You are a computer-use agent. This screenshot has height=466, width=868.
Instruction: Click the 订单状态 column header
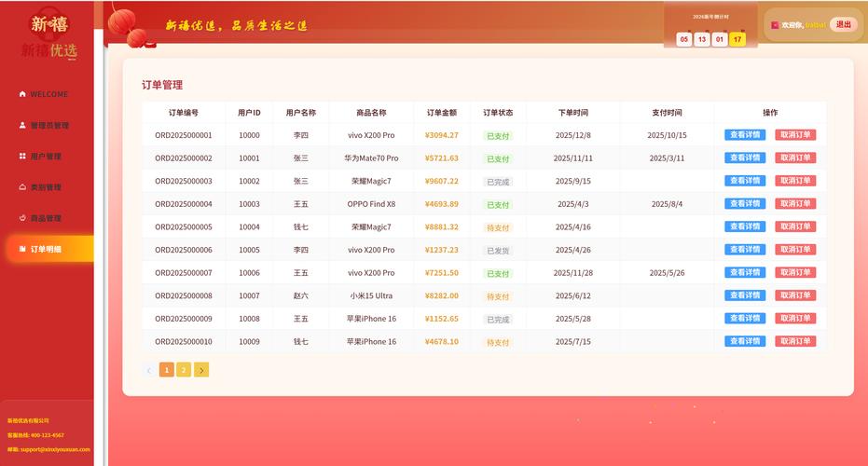tap(498, 113)
